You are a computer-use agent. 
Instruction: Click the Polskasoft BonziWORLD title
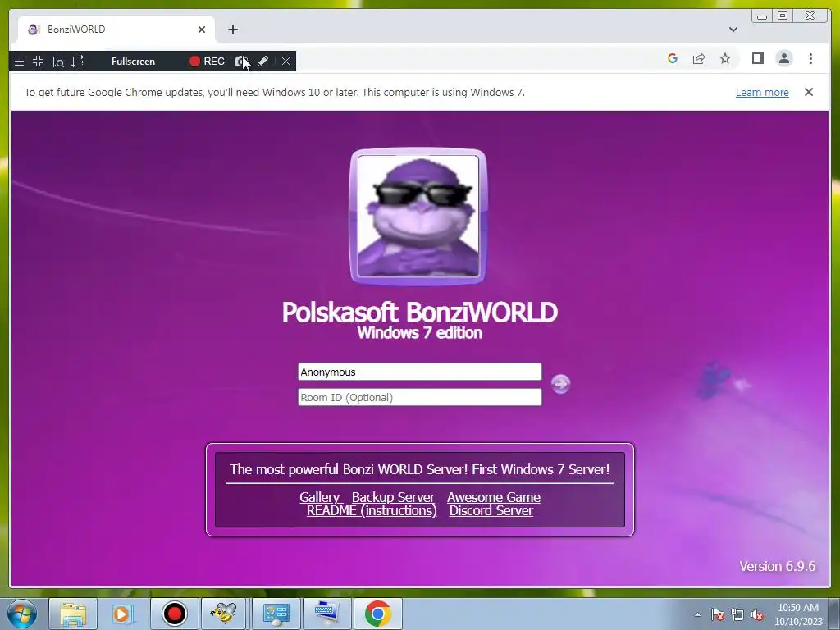(x=419, y=313)
